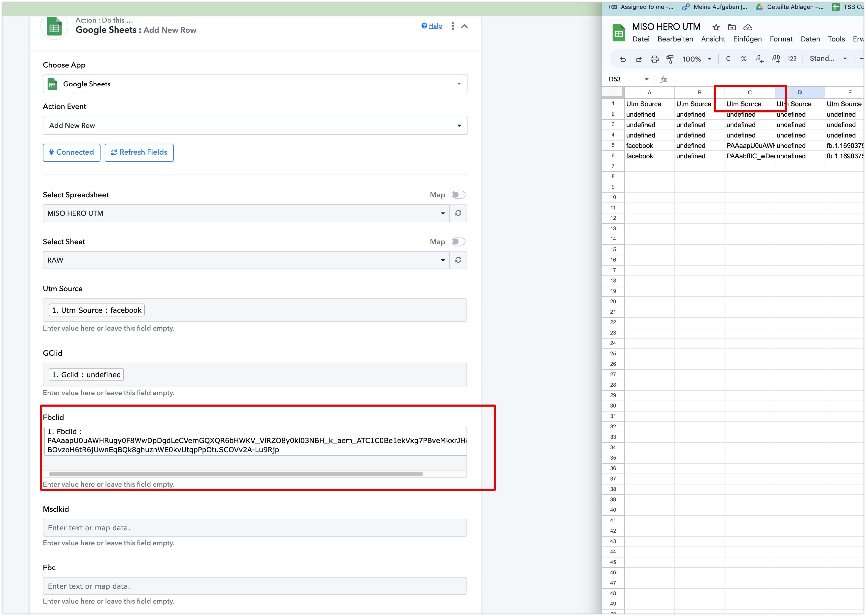
Task: Refresh the spreadsheet list beside MISO HERO UTM
Action: [x=458, y=213]
